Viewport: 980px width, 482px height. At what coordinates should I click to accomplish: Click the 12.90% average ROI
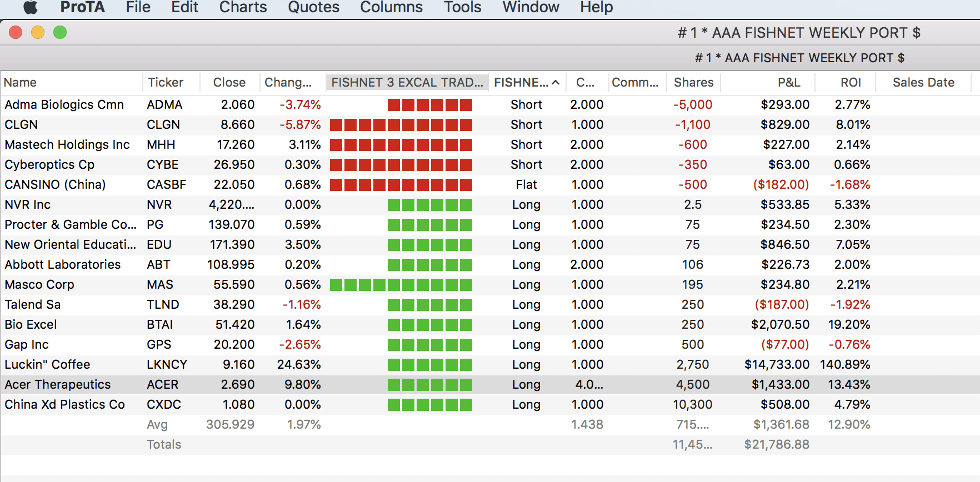849,424
